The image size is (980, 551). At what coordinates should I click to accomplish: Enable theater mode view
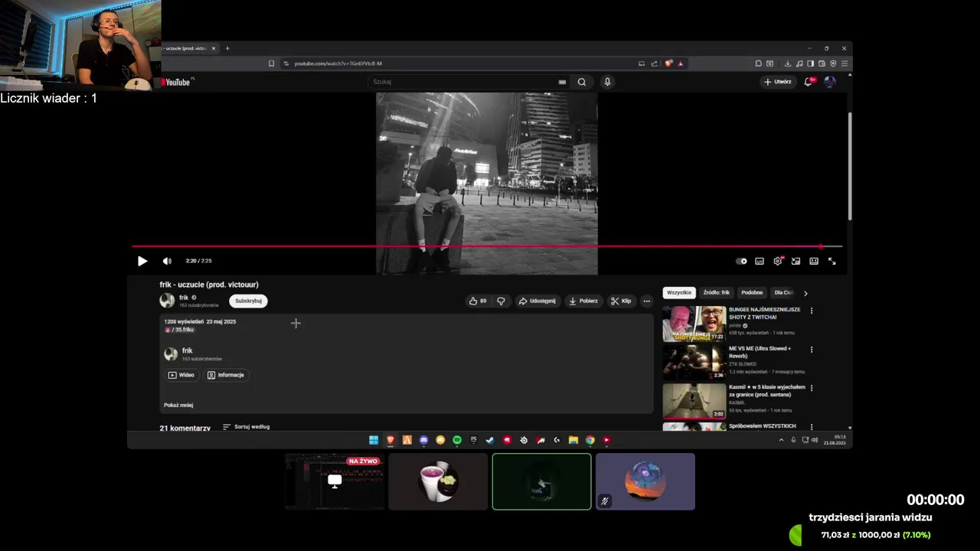814,261
